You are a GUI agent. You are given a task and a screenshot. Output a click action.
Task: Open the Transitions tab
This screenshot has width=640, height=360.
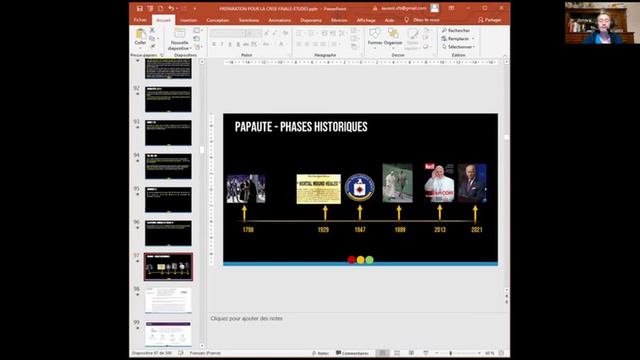249,20
